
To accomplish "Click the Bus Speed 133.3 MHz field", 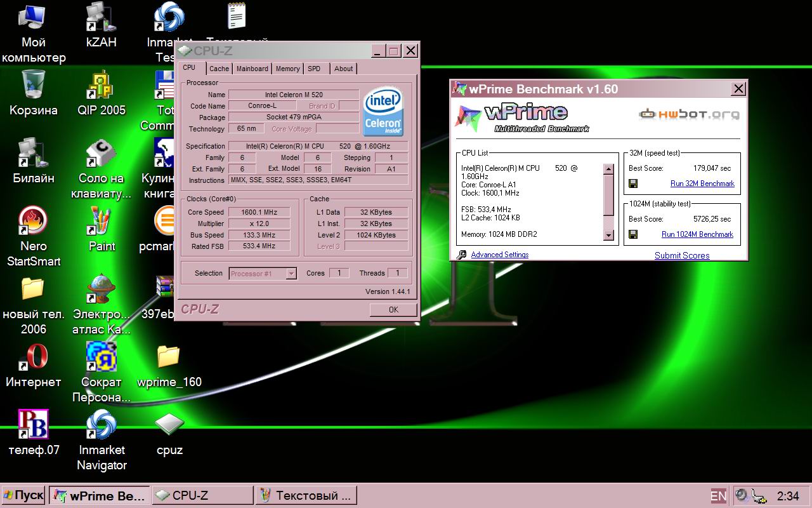I will tap(259, 235).
